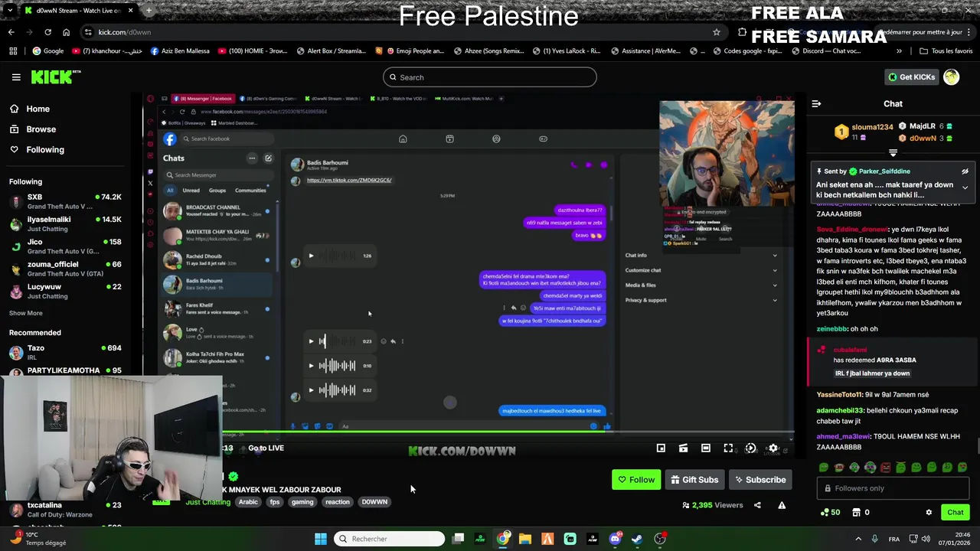Click the fps tag

click(275, 502)
